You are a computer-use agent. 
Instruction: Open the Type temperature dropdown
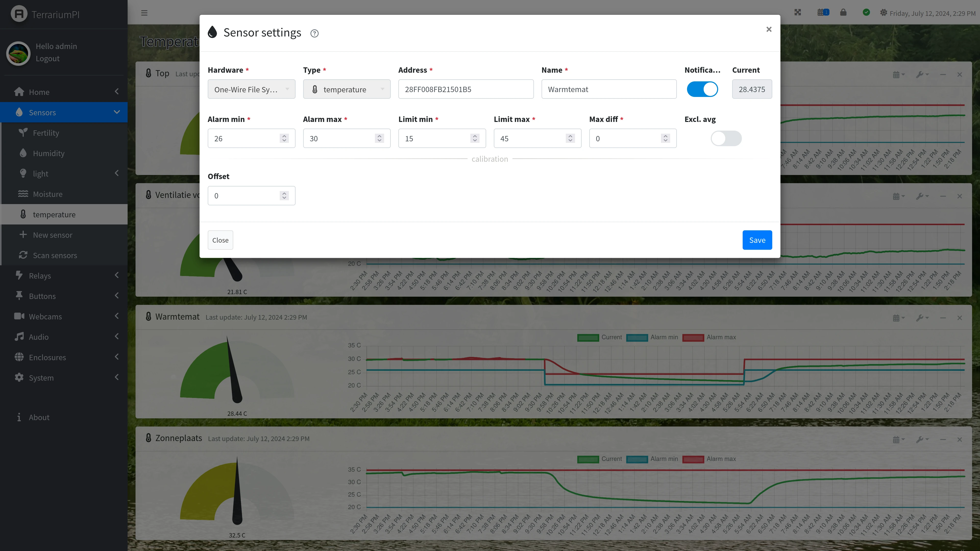(346, 89)
